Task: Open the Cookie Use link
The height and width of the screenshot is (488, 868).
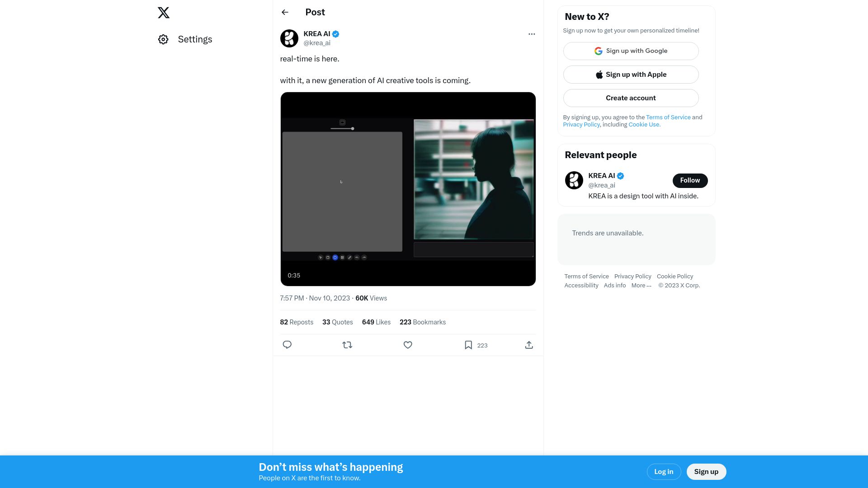Action: [644, 124]
